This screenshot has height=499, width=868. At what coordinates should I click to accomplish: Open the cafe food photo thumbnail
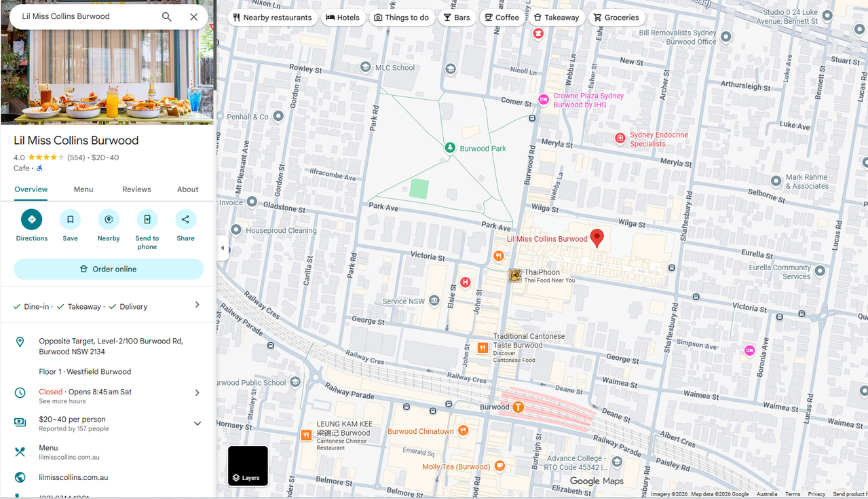coord(107,77)
